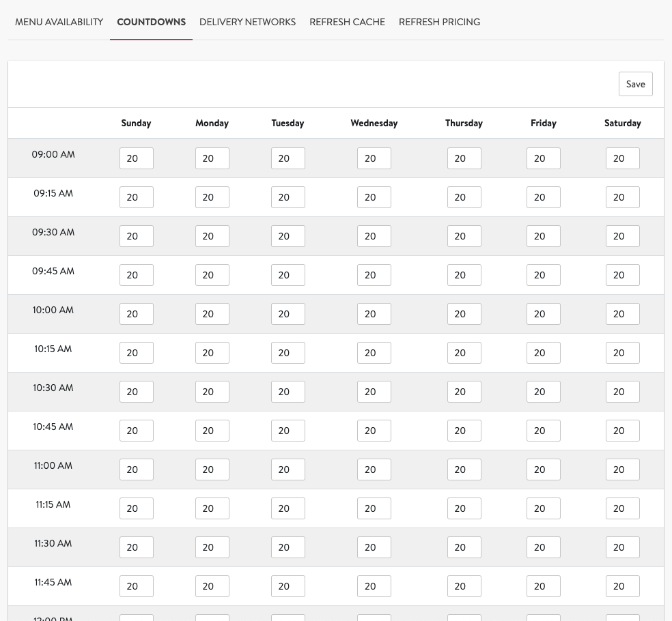
Task: Click the Thursday 10:00 AM countdown box
Action: [464, 314]
